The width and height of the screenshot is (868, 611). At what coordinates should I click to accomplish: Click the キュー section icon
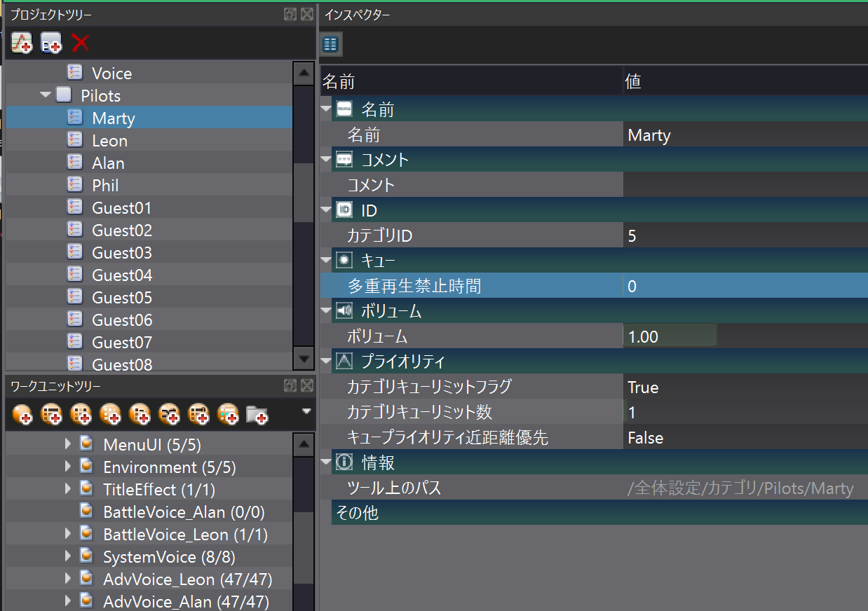click(x=344, y=261)
